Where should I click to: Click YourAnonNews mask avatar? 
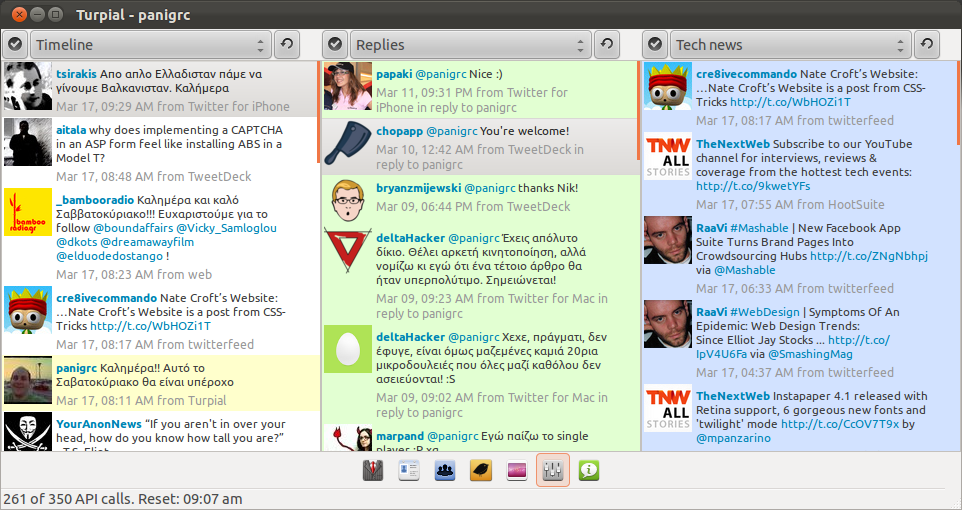pos(28,432)
